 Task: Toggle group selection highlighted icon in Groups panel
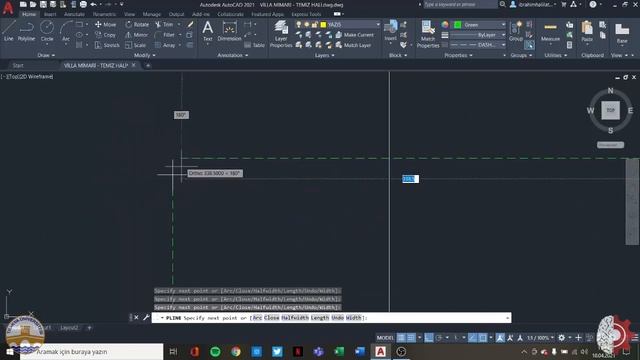529,45
